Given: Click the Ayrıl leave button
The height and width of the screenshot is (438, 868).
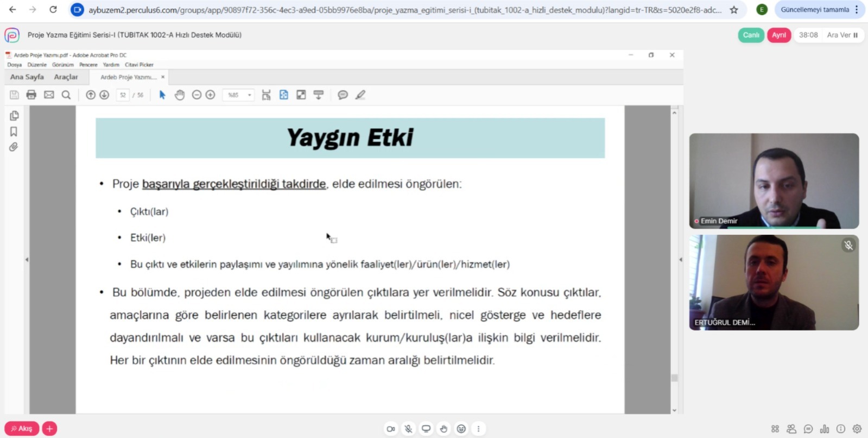Looking at the screenshot, I should pyautogui.click(x=778, y=35).
